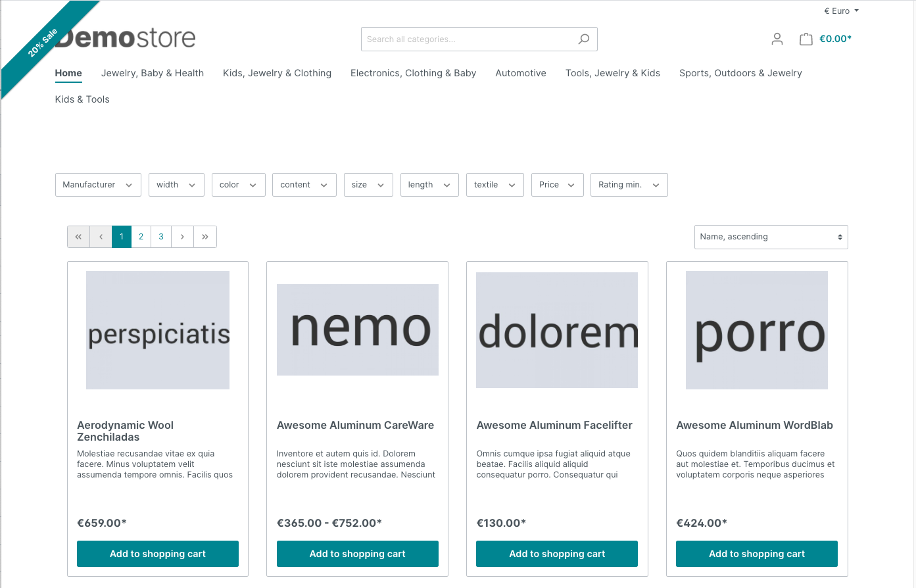Go to previous page arrow
Viewport: 916px width, 588px height.
[x=101, y=237]
